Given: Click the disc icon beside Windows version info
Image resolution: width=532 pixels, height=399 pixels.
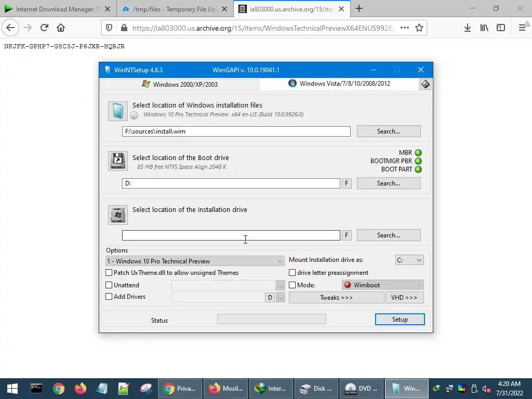Looking at the screenshot, I should (x=134, y=115).
